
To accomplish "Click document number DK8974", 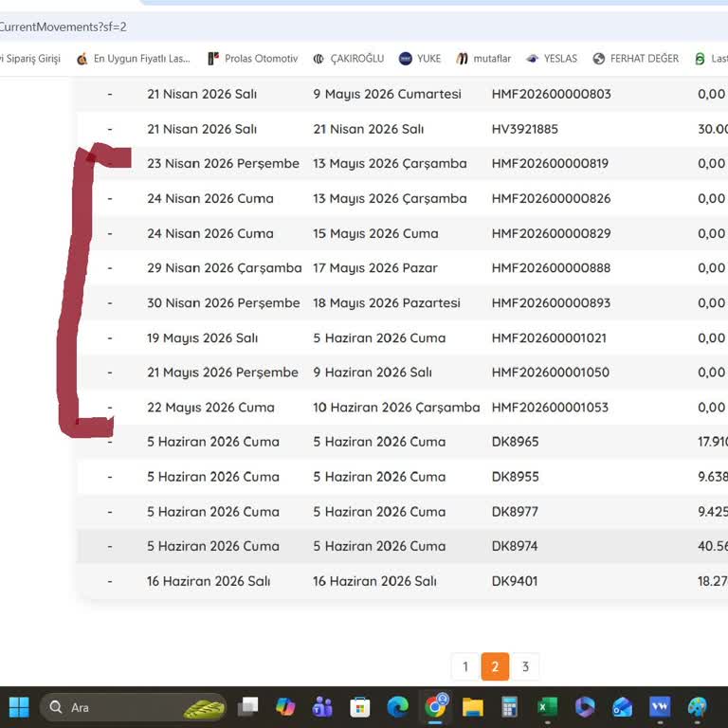I will click(x=515, y=546).
